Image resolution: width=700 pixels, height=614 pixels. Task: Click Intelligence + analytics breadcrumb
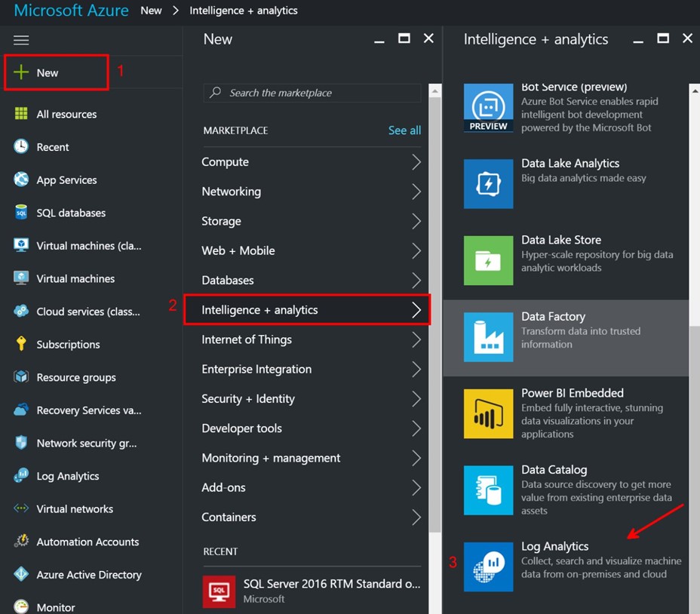244,11
